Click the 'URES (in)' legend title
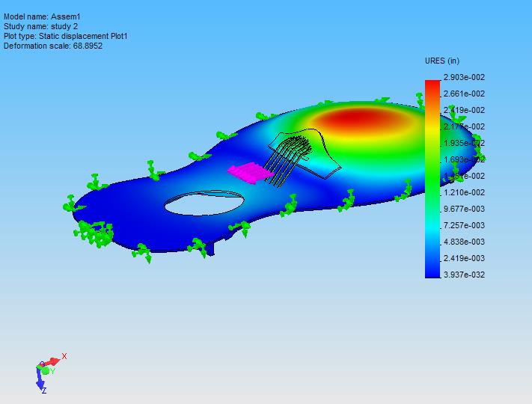The image size is (532, 404). pyautogui.click(x=441, y=61)
